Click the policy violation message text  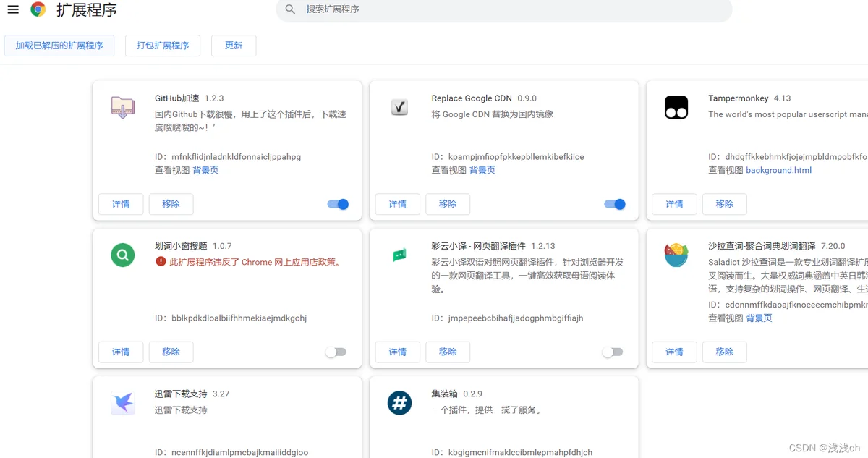pos(255,262)
